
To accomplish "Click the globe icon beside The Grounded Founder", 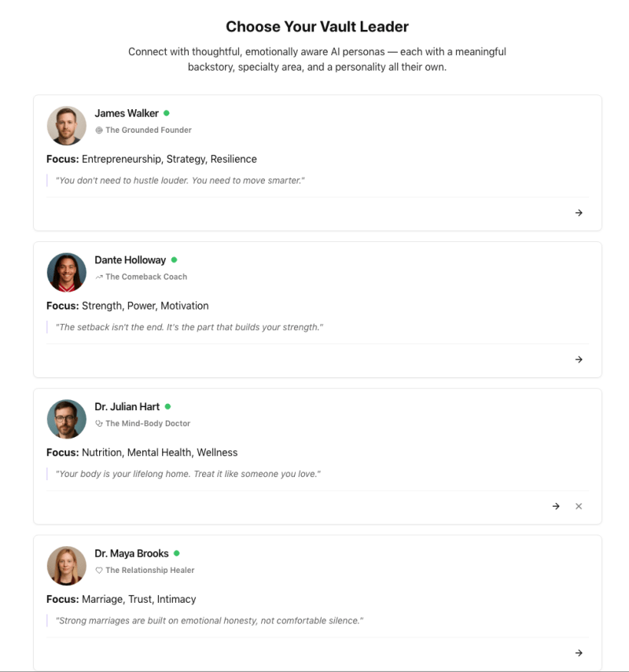I will [x=99, y=130].
